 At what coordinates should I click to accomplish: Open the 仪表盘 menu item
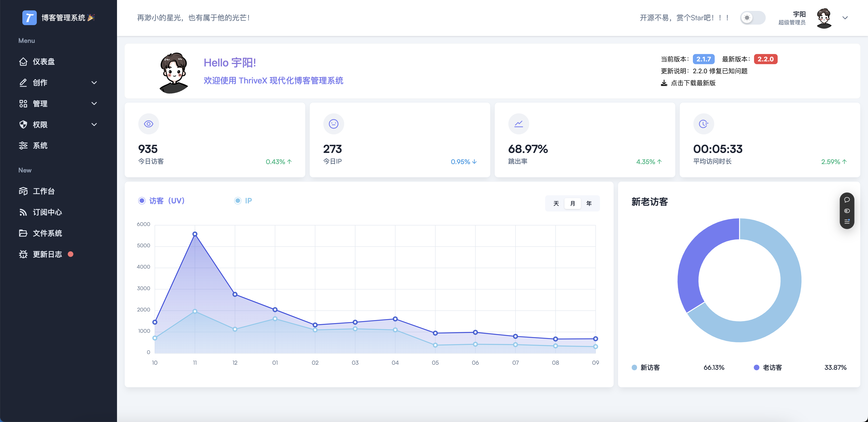[x=58, y=62]
